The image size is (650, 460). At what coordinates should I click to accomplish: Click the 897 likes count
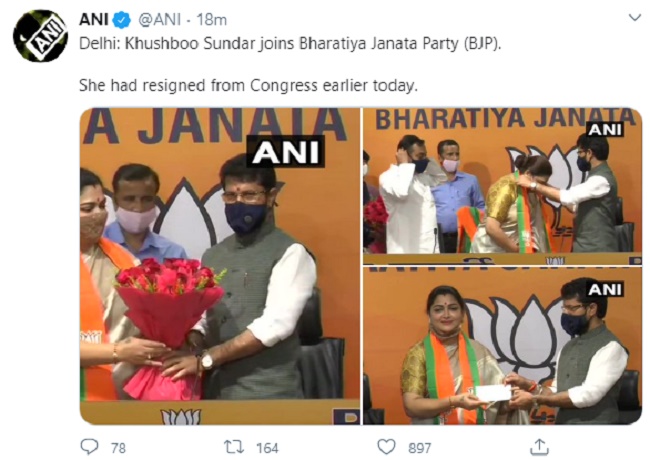(420, 448)
